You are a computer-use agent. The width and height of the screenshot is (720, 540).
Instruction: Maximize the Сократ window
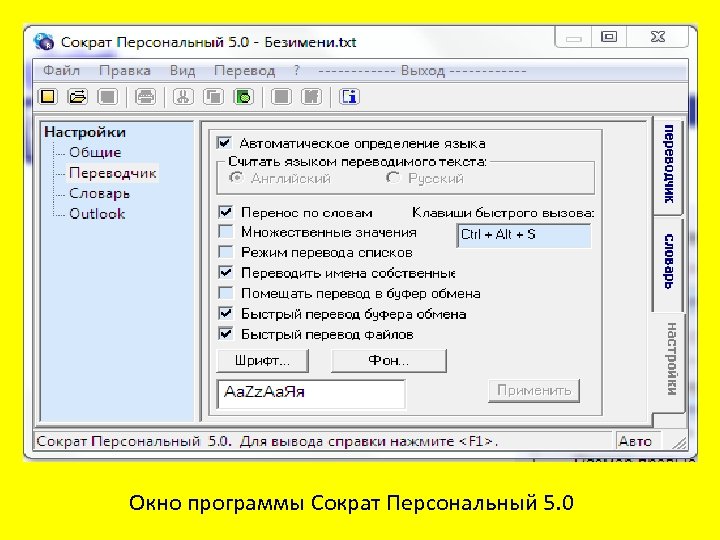609,37
